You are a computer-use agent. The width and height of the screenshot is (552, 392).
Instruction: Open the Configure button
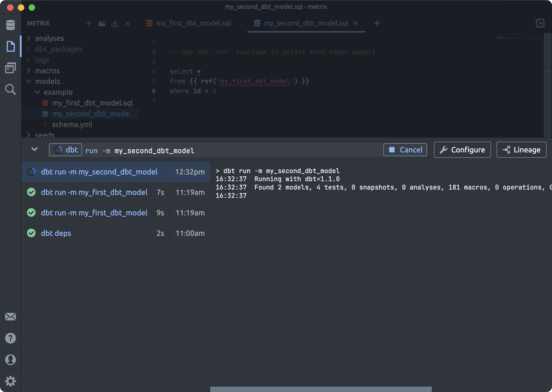(x=463, y=150)
